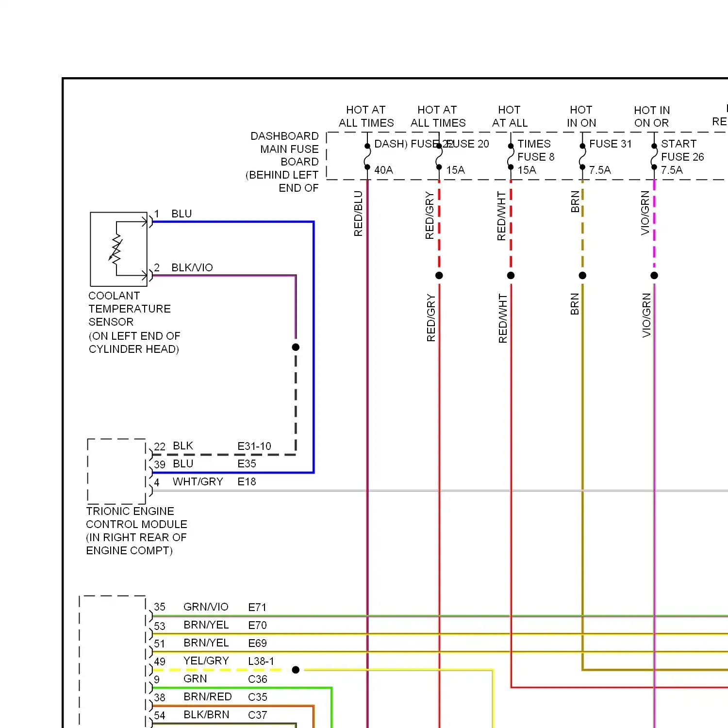Select the 'GRN' wire label on pin 9
The width and height of the screenshot is (728, 728).
[x=195, y=678]
